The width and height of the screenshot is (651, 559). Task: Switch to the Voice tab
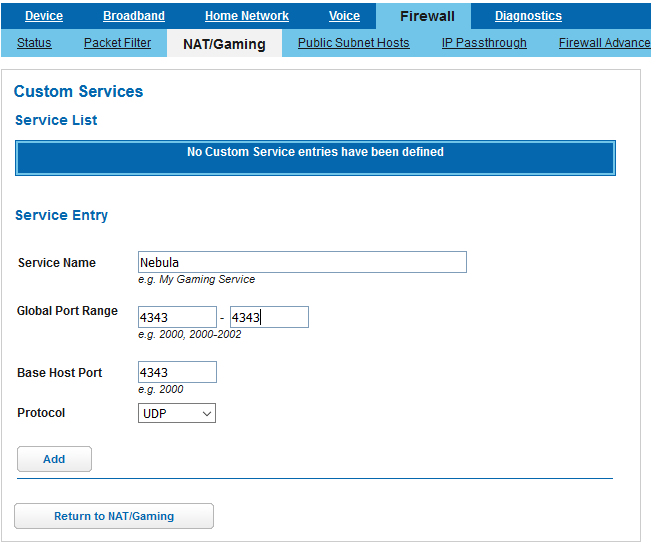(344, 16)
